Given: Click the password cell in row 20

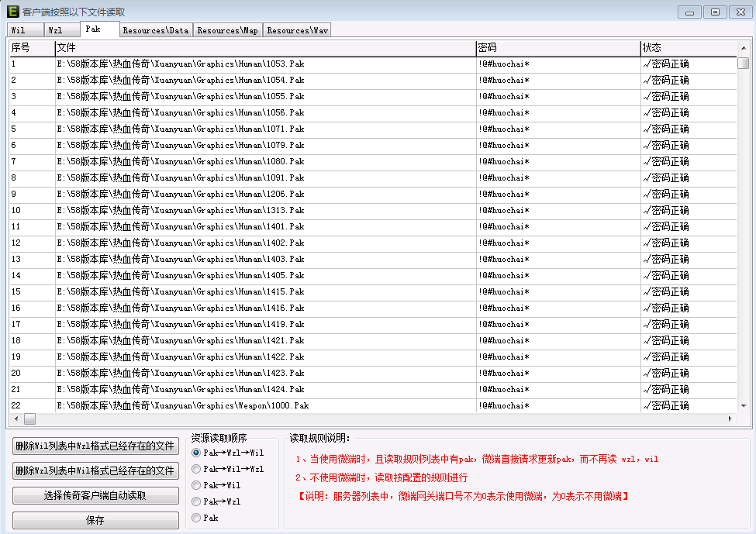Looking at the screenshot, I should point(559,374).
